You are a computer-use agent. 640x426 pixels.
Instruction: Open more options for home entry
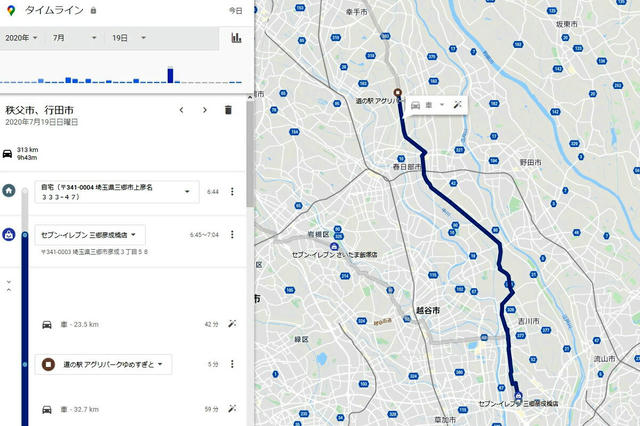click(232, 191)
